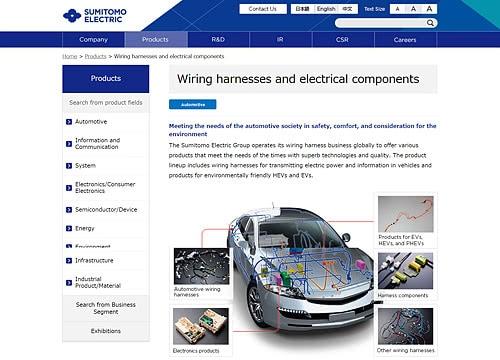Click the arrow icon beside System

pyautogui.click(x=69, y=166)
